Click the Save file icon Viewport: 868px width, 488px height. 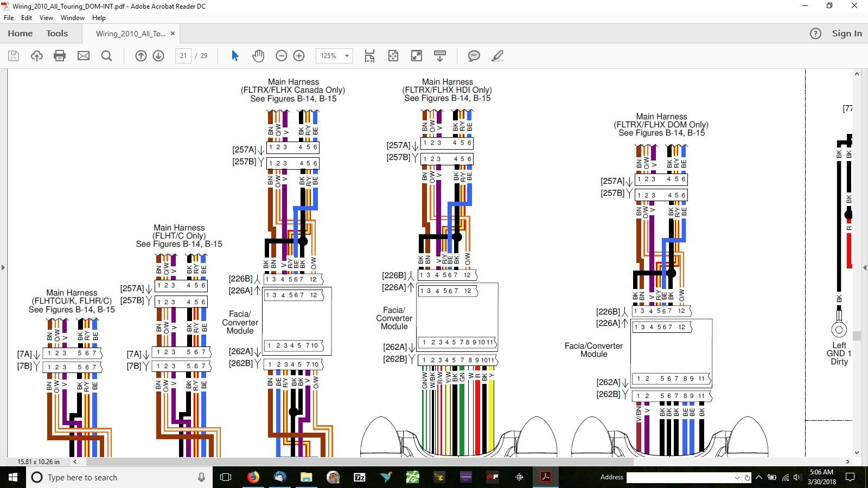[14, 56]
